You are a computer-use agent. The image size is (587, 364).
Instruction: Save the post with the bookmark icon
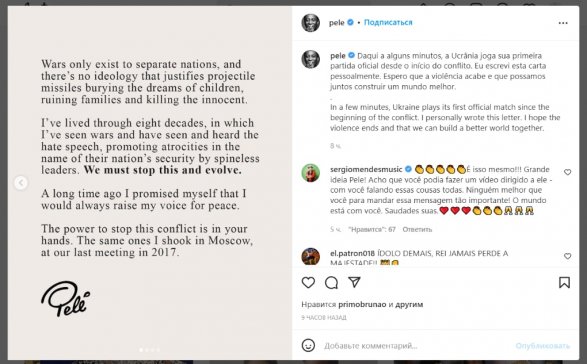564,282
